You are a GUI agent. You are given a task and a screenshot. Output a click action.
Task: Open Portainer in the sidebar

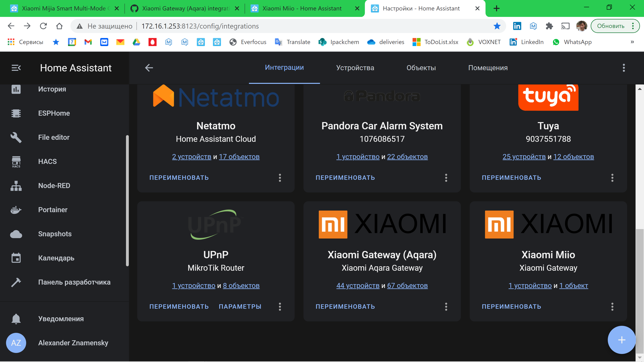tap(53, 210)
